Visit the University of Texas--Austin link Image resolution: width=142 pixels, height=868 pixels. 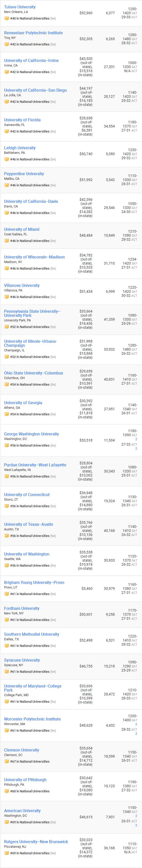pos(28,524)
